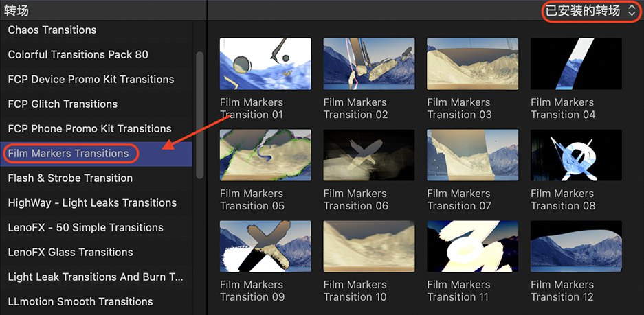The width and height of the screenshot is (644, 315).
Task: Pick Film Markers Transition 03 thumbnail
Action: pyautogui.click(x=472, y=64)
